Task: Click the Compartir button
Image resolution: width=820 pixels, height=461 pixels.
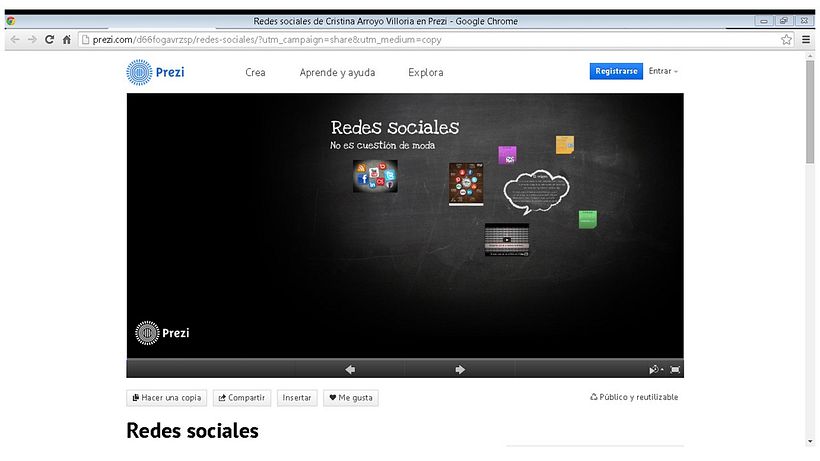Action: 242,398
